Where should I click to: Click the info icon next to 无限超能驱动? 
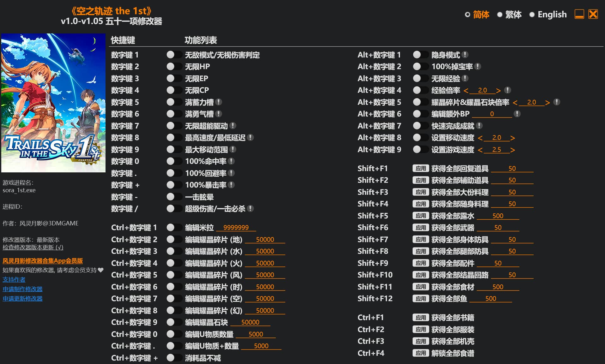pyautogui.click(x=233, y=126)
